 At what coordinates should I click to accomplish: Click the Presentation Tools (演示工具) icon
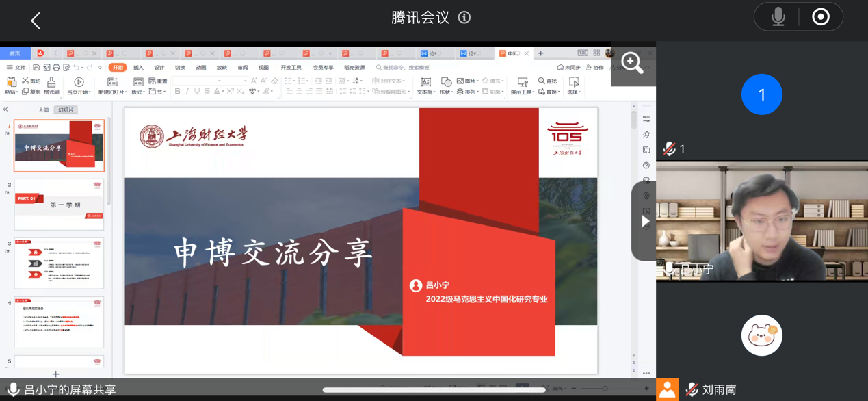522,85
